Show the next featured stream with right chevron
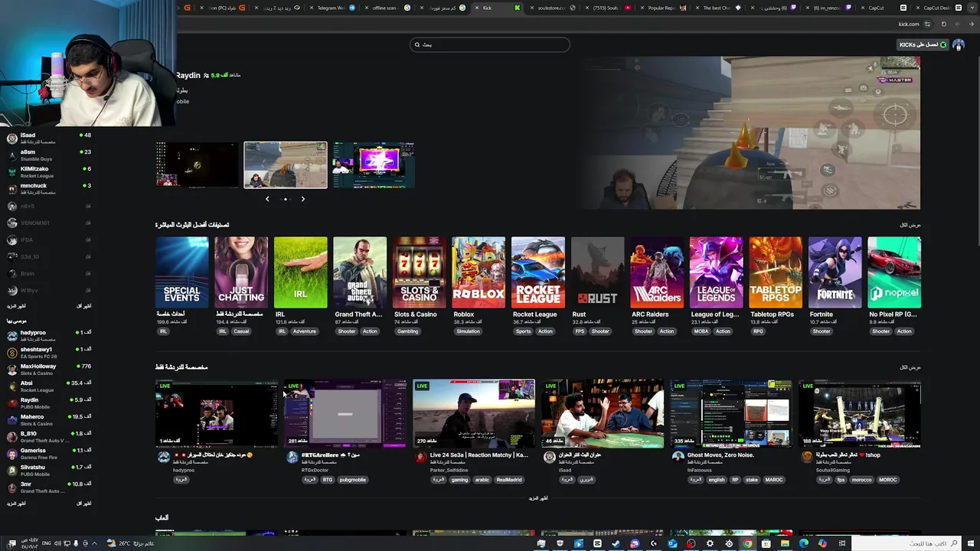This screenshot has width=980, height=551. pyautogui.click(x=302, y=199)
